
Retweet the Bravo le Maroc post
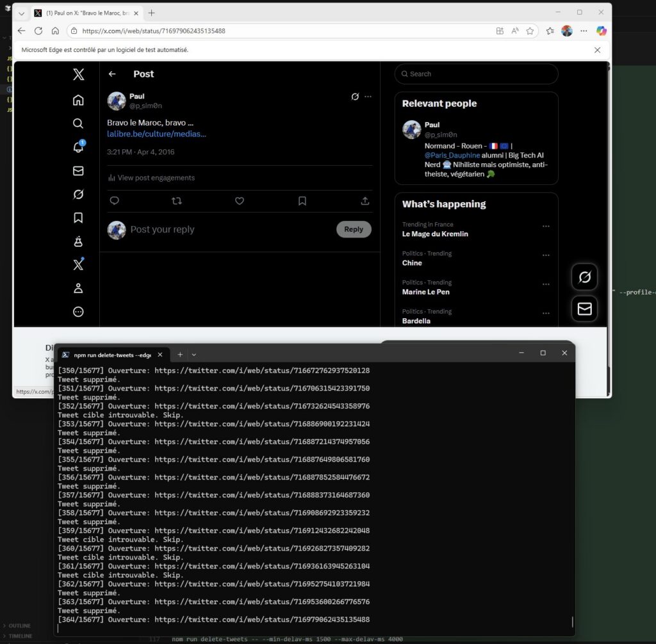177,201
